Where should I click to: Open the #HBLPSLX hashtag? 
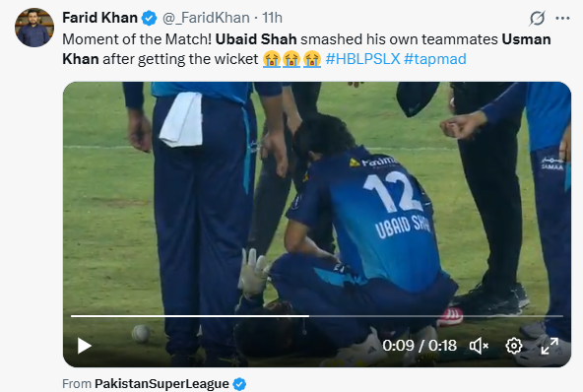(362, 59)
